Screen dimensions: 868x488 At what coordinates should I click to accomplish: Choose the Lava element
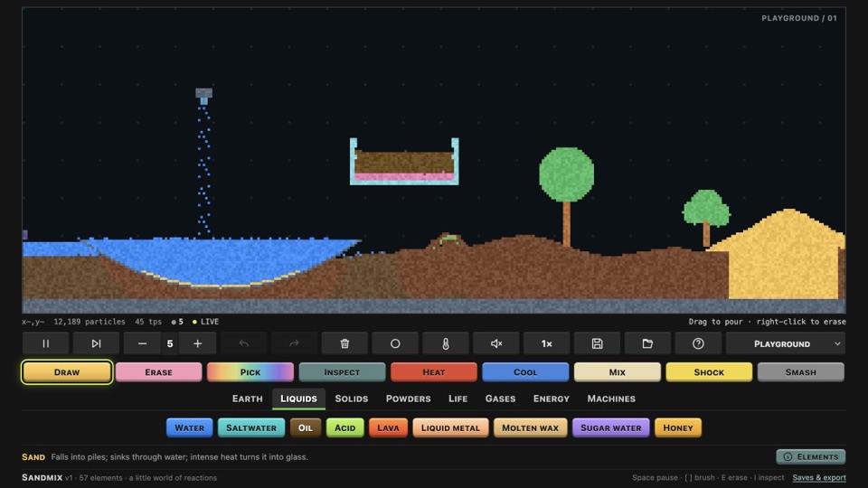pyautogui.click(x=388, y=427)
